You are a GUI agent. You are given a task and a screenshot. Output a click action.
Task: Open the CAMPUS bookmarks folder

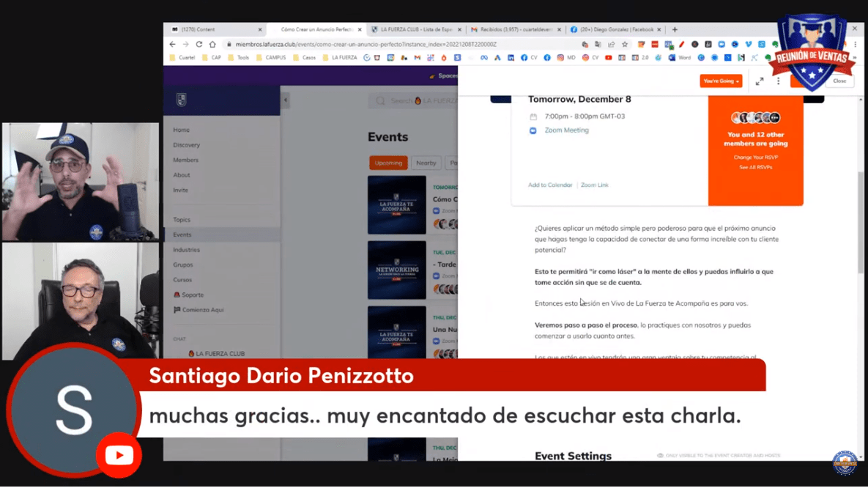[270, 57]
